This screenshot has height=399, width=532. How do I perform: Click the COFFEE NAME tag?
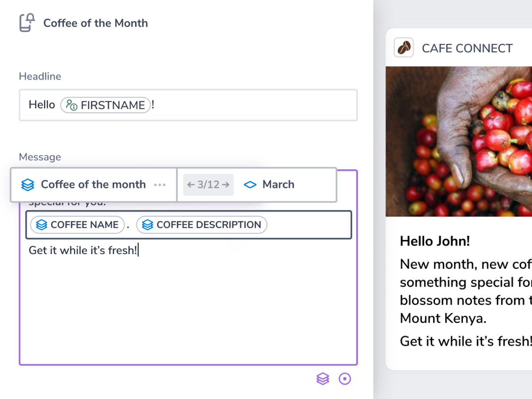[x=77, y=225]
